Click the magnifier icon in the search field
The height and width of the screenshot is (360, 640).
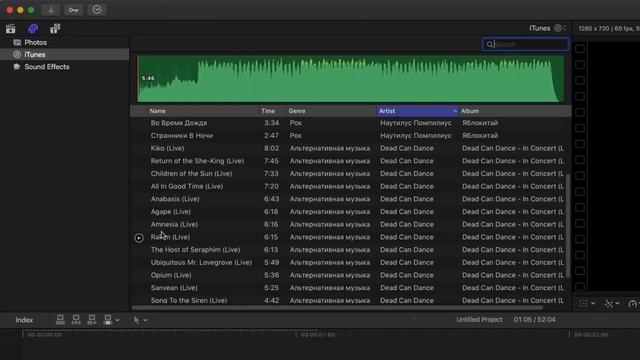pyautogui.click(x=489, y=44)
